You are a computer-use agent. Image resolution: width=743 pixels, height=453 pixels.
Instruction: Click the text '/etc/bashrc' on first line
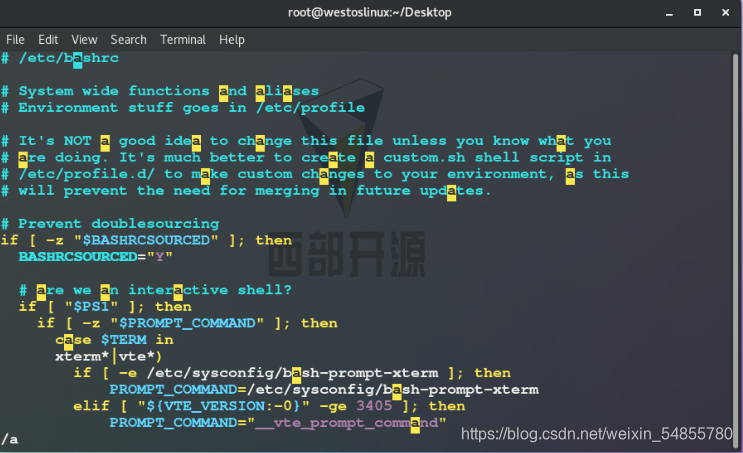click(x=69, y=58)
